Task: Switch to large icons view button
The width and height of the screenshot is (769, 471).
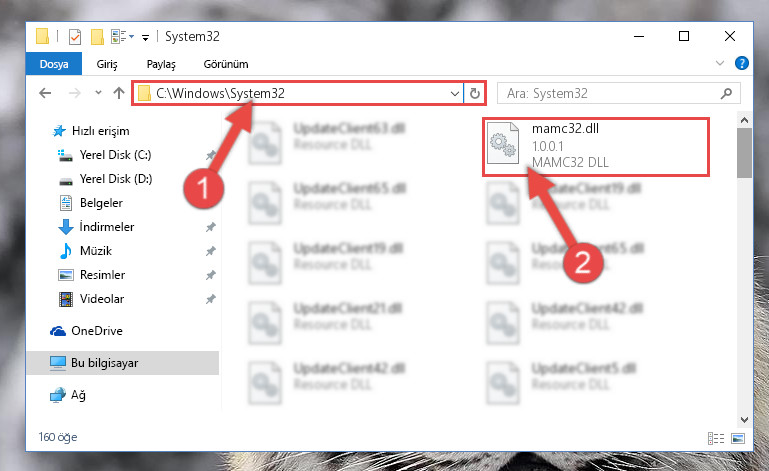Action: 738,438
